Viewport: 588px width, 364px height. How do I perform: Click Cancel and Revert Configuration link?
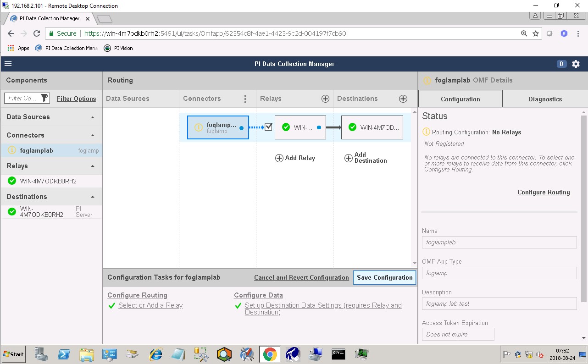301,278
